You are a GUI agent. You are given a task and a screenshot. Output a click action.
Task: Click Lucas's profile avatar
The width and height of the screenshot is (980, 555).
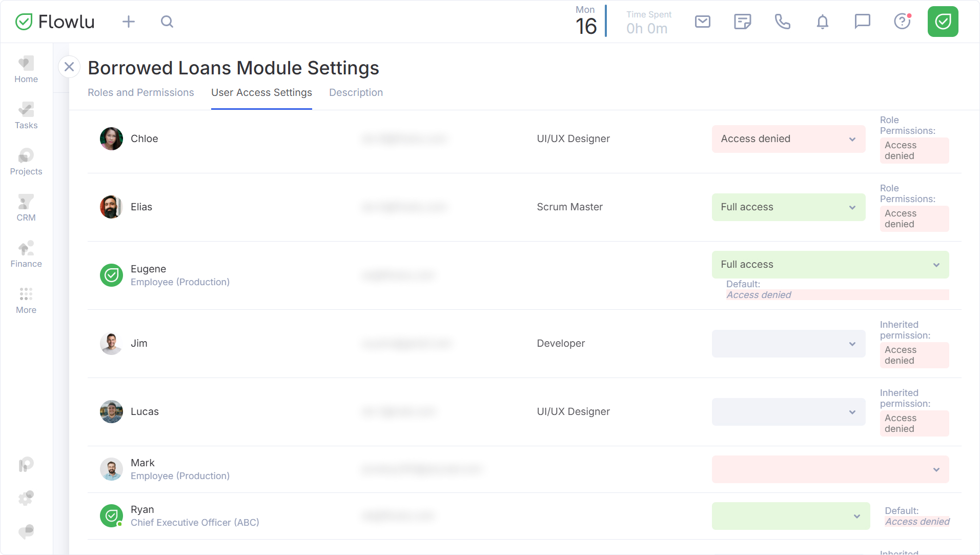pyautogui.click(x=111, y=411)
